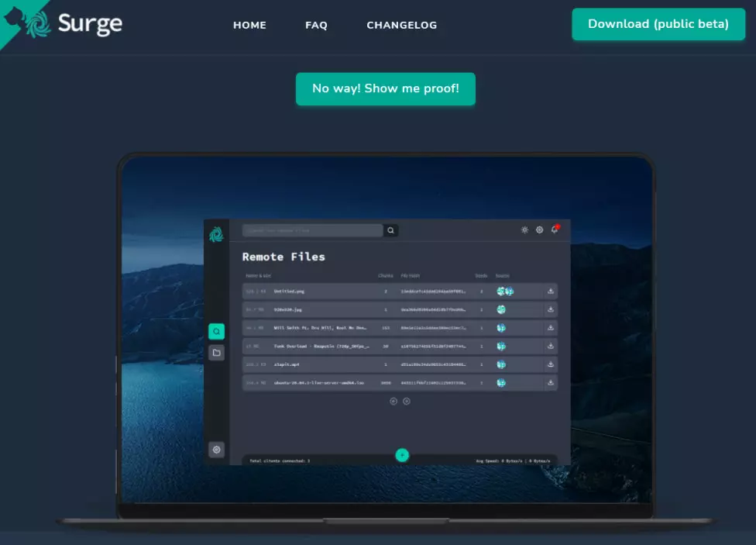
Task: Open the settings gear in the top bar
Action: tap(538, 229)
